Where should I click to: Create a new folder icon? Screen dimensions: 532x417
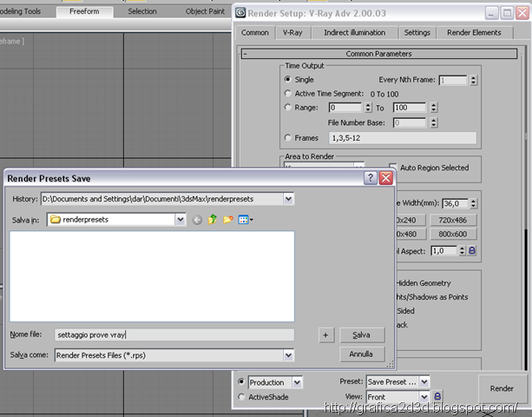[227, 220]
